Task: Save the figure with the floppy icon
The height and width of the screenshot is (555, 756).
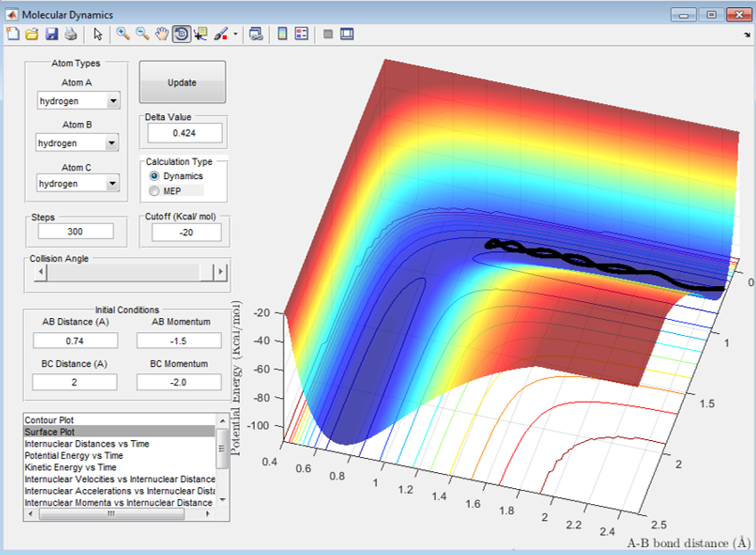Action: [x=51, y=34]
